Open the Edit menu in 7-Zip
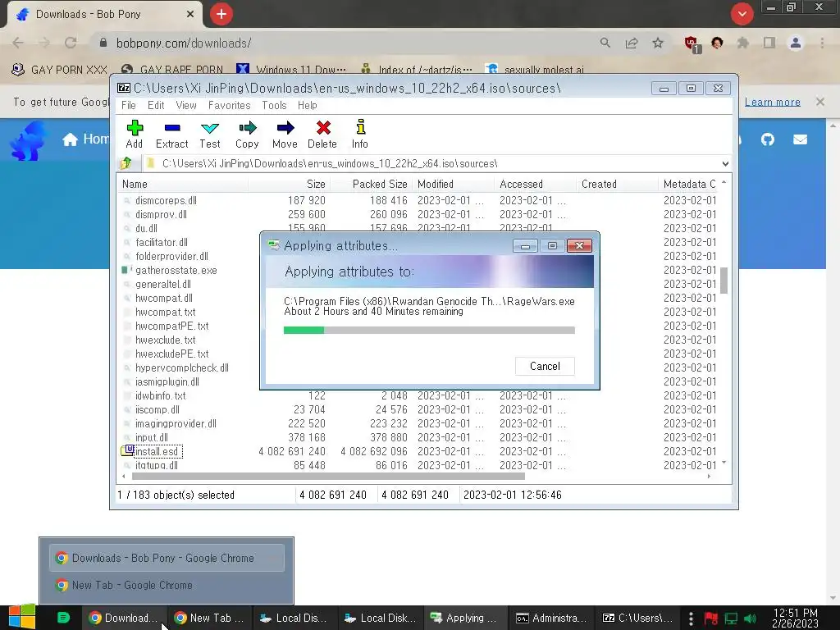840x630 pixels. 156,106
